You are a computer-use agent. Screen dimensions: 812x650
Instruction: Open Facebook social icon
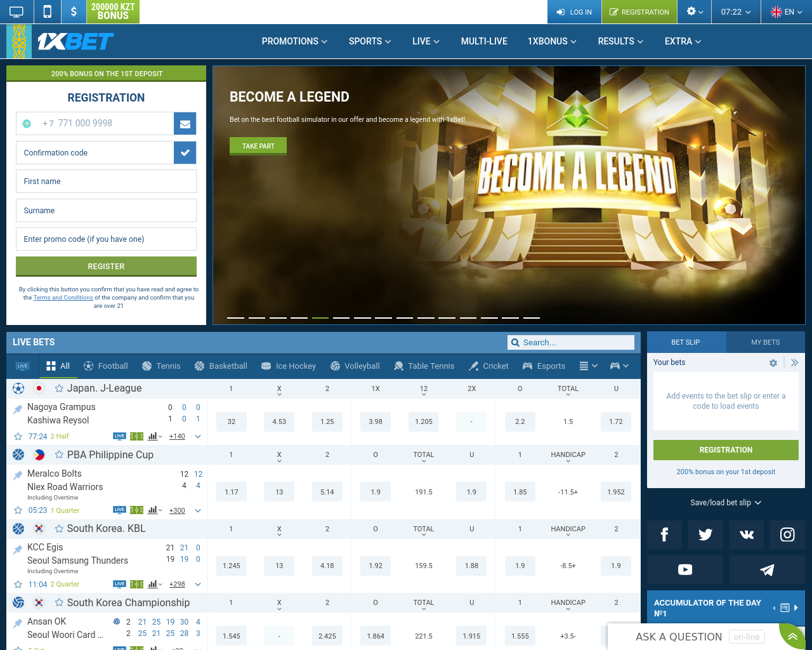coord(664,534)
